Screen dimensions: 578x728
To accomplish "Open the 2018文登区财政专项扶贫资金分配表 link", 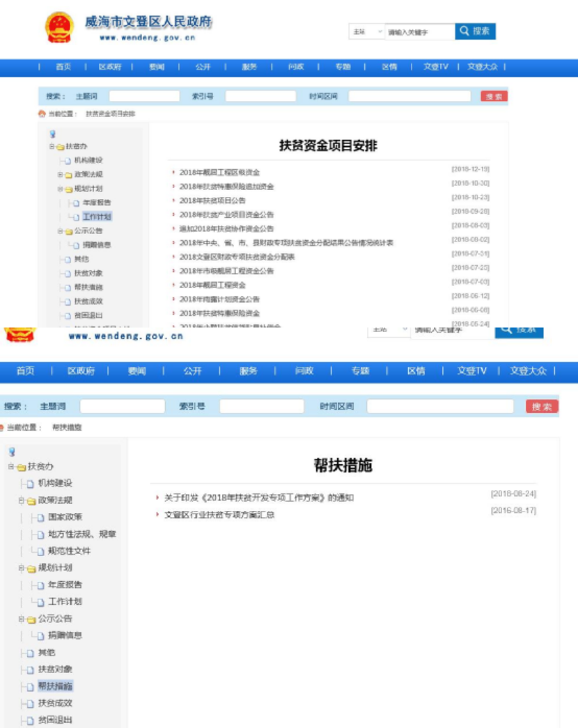I will [x=237, y=257].
